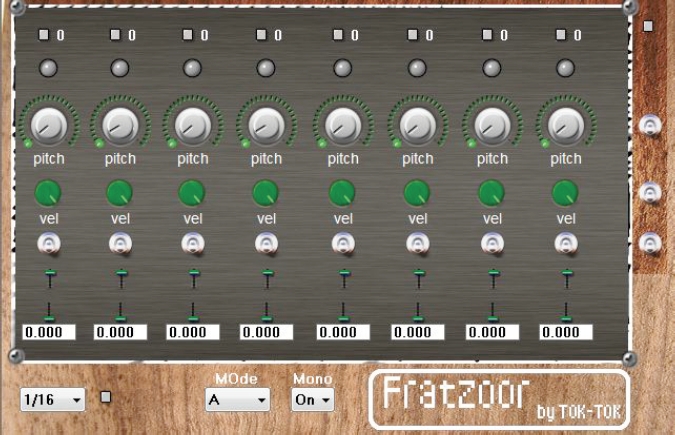Screen dimensions: 675x435
Task: Select the green vel knob of step 4
Action: point(265,193)
